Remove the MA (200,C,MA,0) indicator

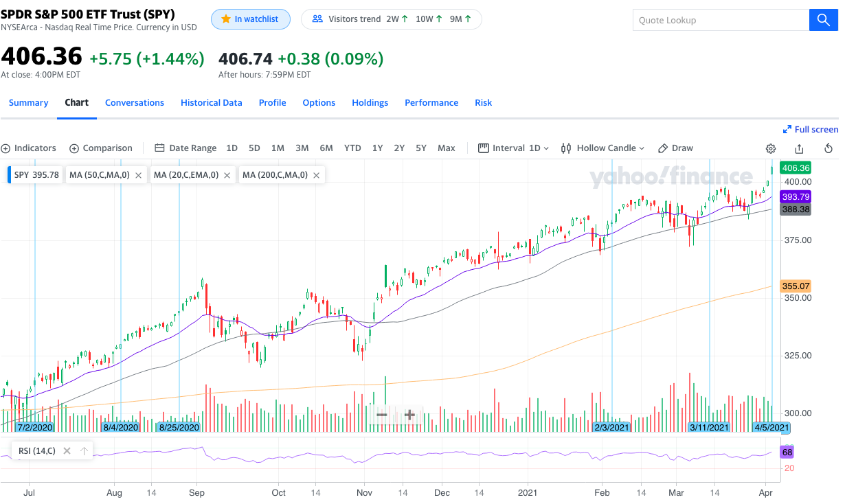click(x=316, y=175)
